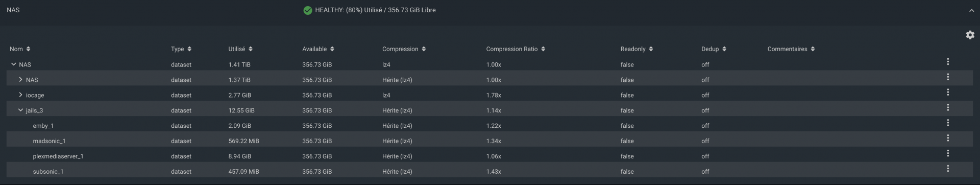Open three-dot menu for root NAS dataset
Image resolution: width=980 pixels, height=185 pixels.
point(948,61)
